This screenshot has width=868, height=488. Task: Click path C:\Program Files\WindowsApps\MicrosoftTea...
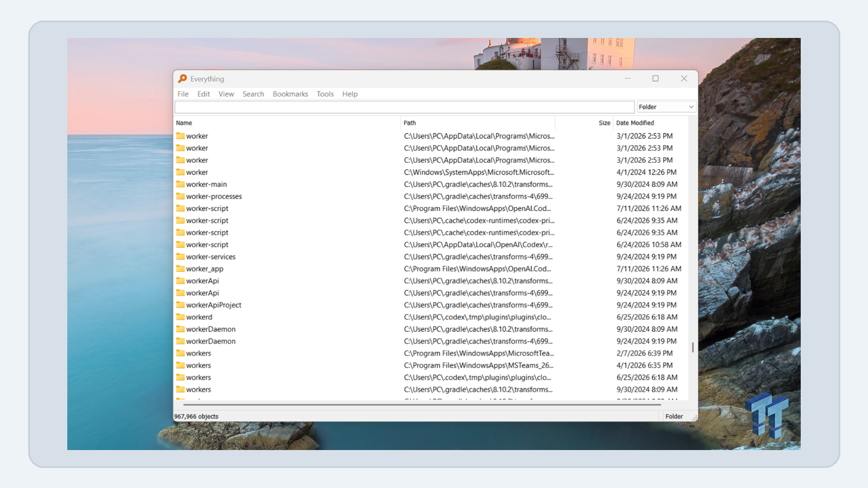(x=479, y=353)
